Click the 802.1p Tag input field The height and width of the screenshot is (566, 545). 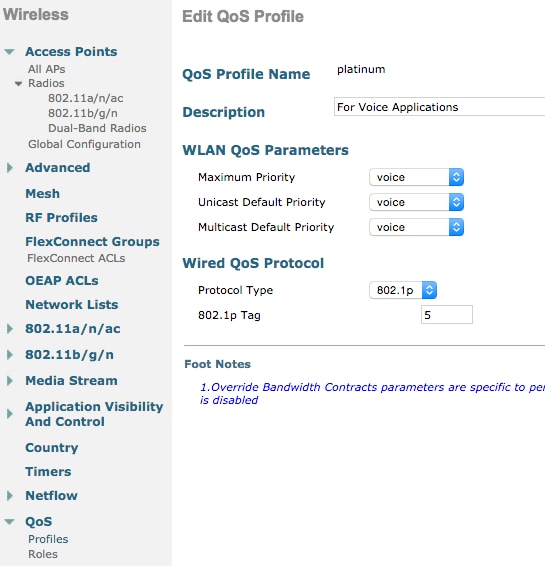pos(447,315)
